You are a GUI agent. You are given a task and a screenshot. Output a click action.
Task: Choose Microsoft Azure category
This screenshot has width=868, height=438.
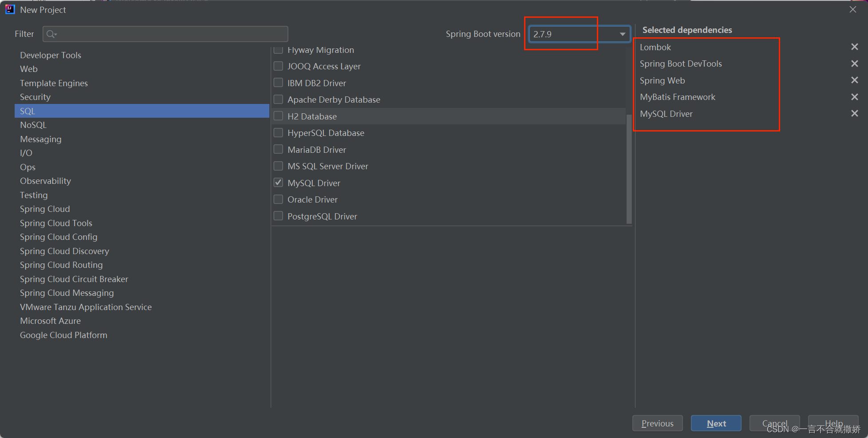click(142, 321)
